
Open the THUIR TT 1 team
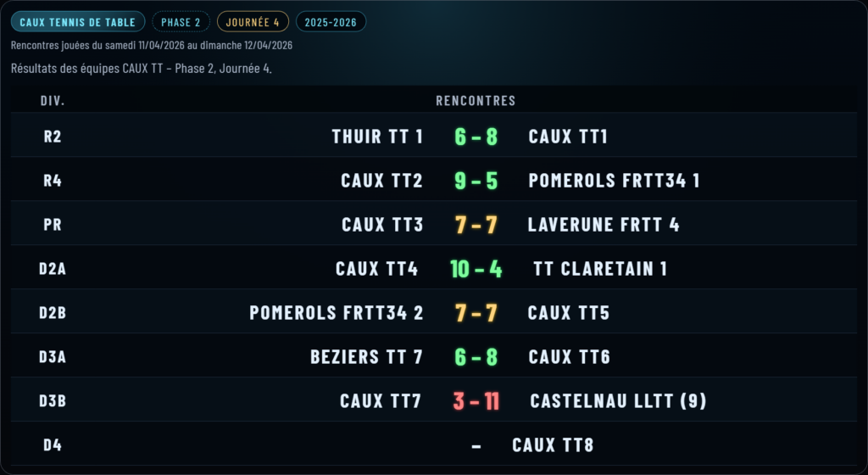click(377, 137)
